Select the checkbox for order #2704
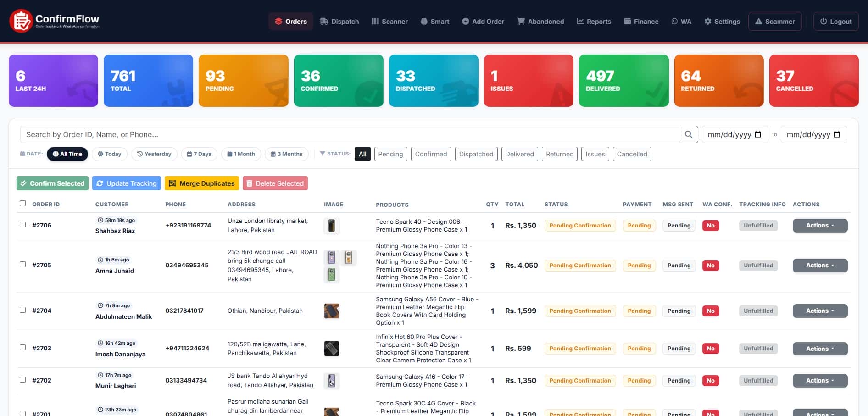 (x=22, y=310)
